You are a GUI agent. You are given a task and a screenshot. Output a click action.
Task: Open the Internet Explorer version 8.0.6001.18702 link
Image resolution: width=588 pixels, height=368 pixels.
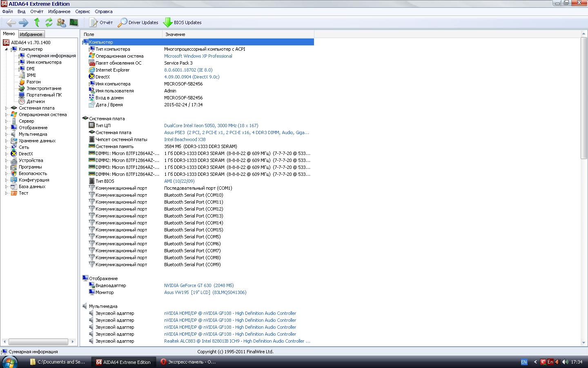point(188,70)
